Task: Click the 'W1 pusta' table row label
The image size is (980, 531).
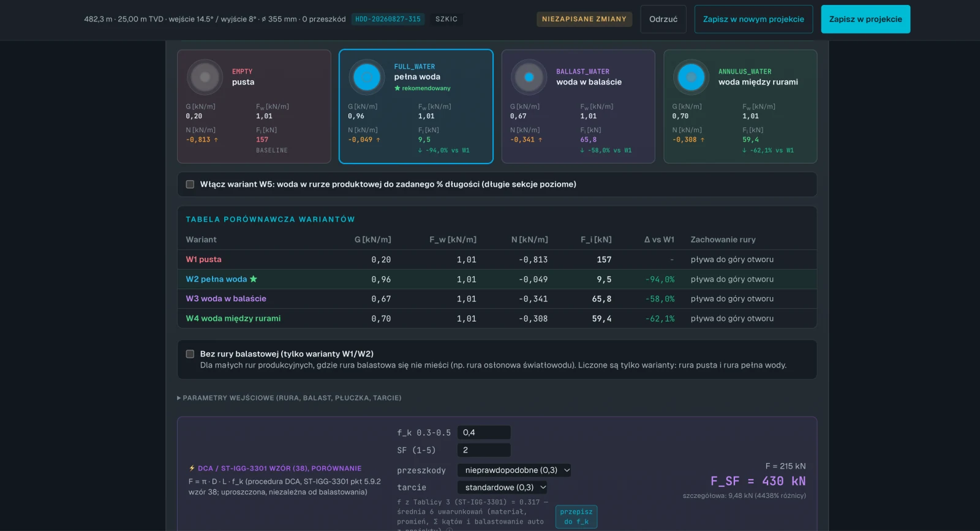Action: 204,260
